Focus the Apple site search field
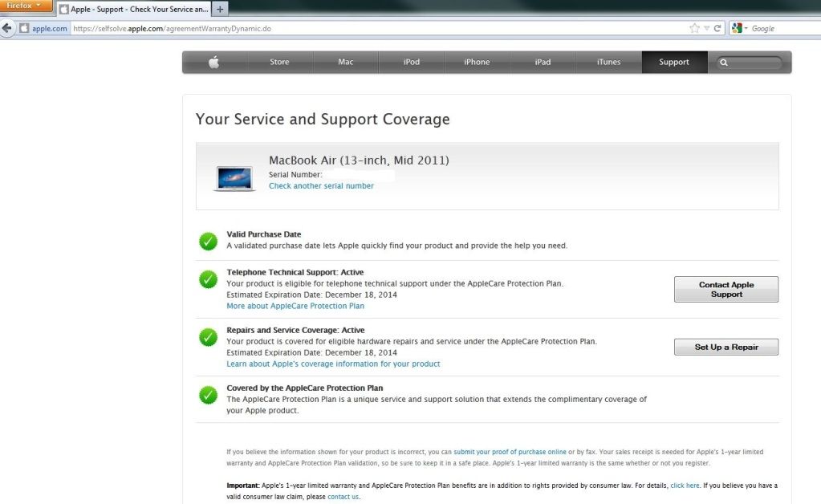 coord(750,63)
